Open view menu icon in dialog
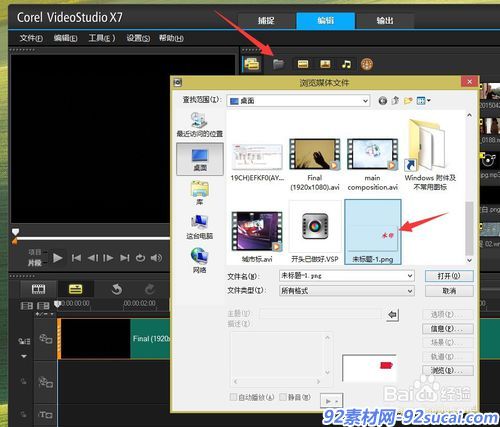 coord(423,100)
